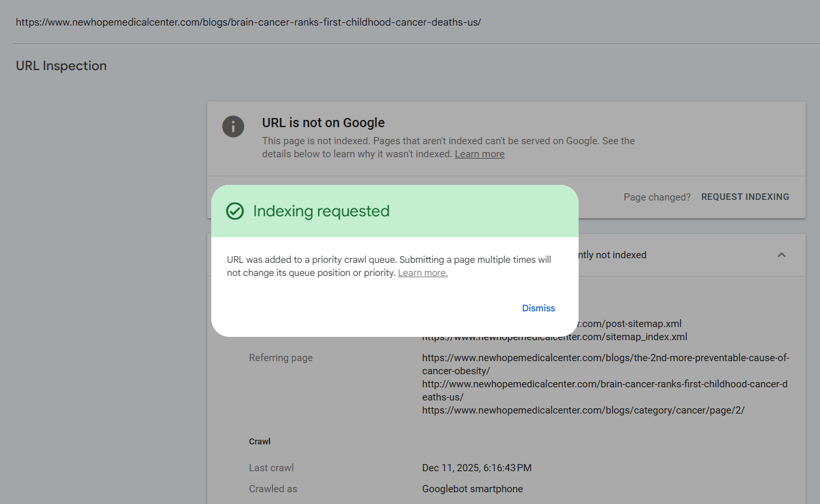Select the URL is not on Google heading
This screenshot has width=820, height=504.
point(323,123)
